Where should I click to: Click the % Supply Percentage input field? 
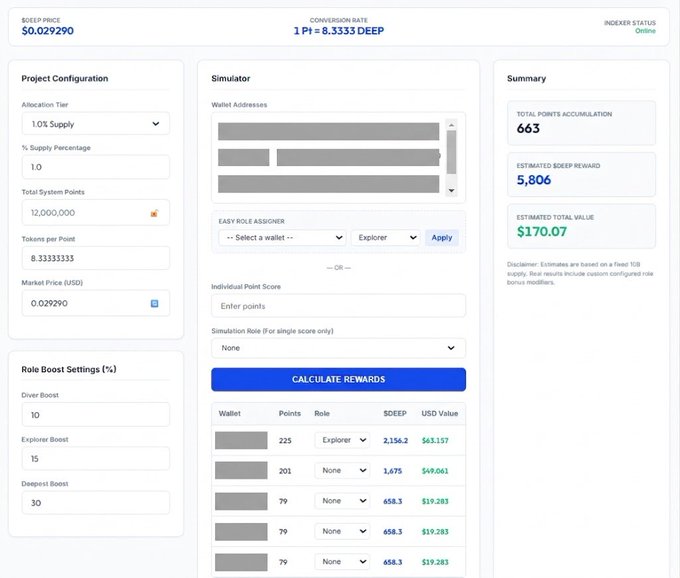(95, 167)
